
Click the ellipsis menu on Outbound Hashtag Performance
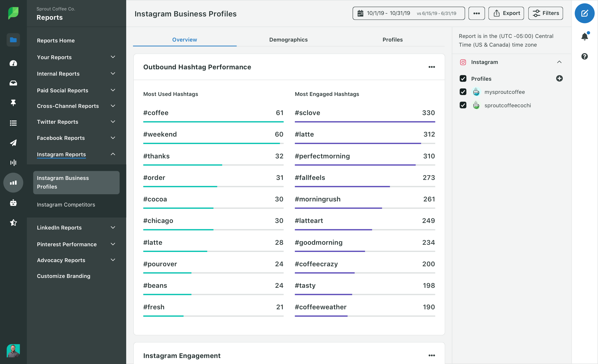coord(432,67)
